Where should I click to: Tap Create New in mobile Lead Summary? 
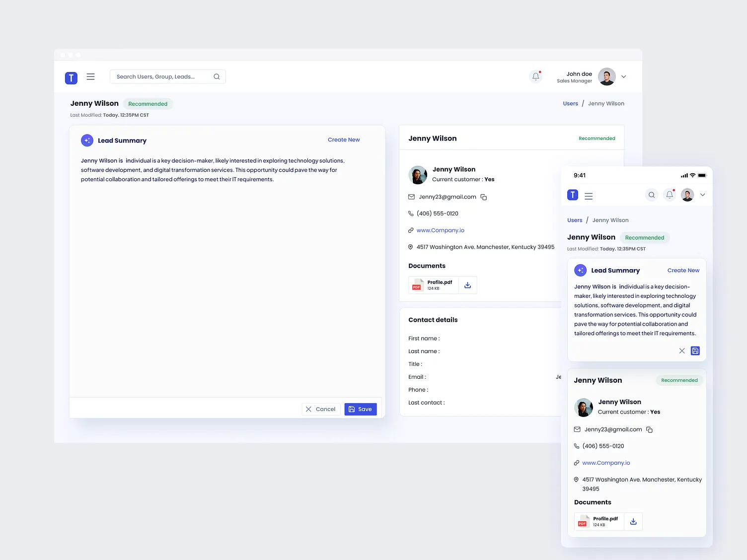tap(683, 271)
